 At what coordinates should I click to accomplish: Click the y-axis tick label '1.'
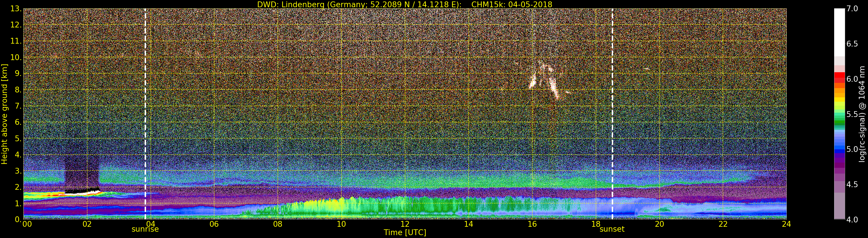pyautogui.click(x=18, y=203)
